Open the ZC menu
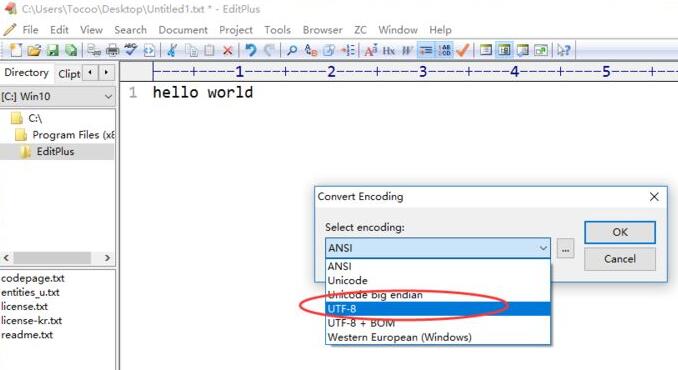678x370 pixels. (360, 30)
